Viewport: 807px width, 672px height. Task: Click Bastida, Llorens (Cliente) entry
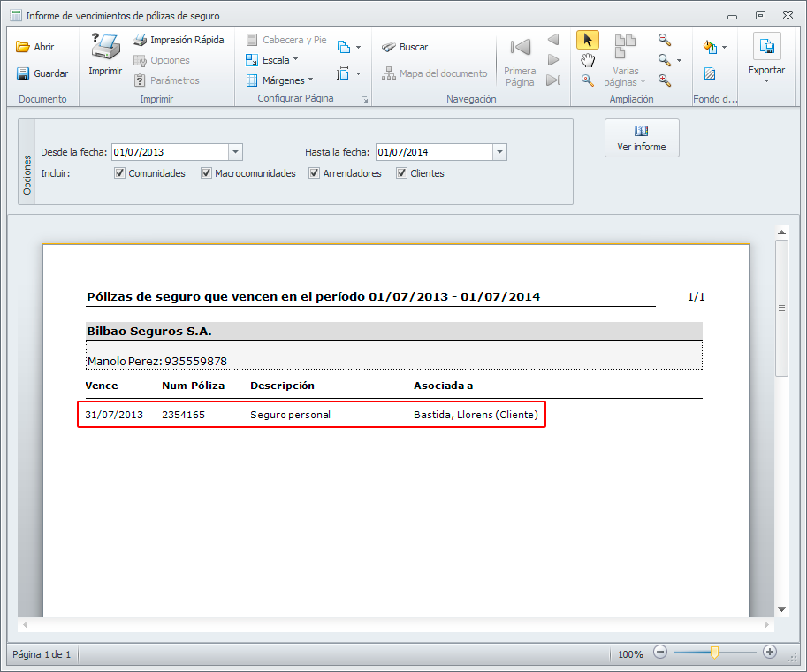click(476, 415)
